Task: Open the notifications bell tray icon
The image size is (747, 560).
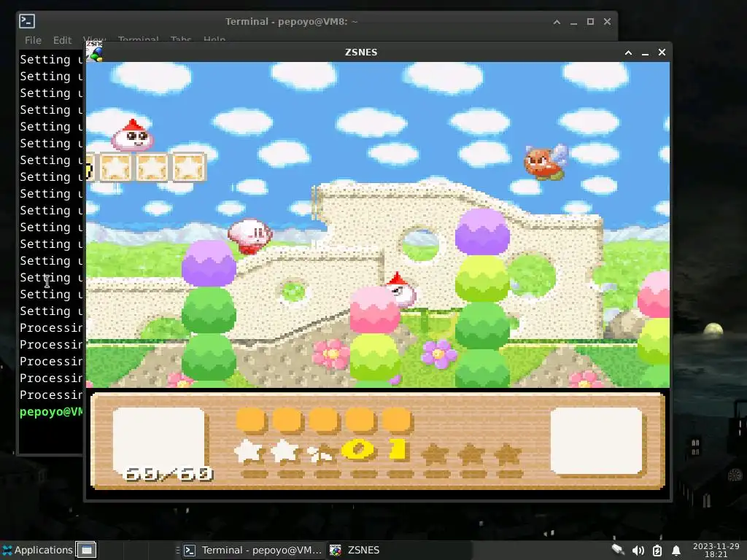Action: click(x=676, y=551)
